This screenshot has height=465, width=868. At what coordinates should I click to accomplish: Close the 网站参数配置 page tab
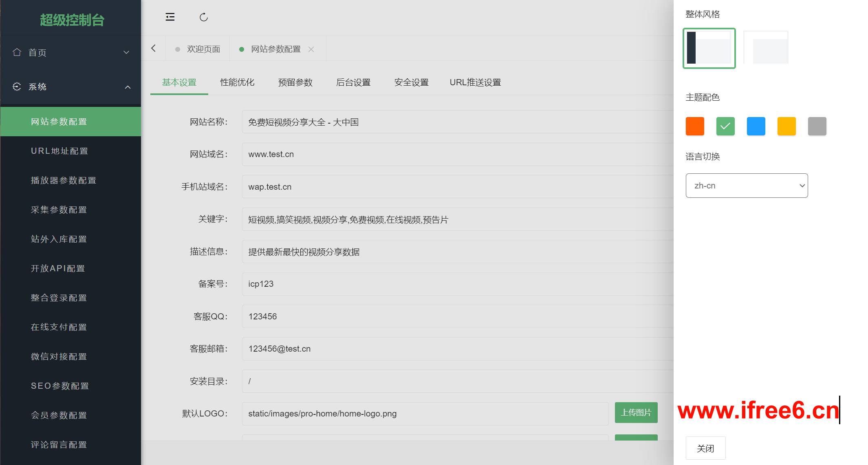[311, 49]
